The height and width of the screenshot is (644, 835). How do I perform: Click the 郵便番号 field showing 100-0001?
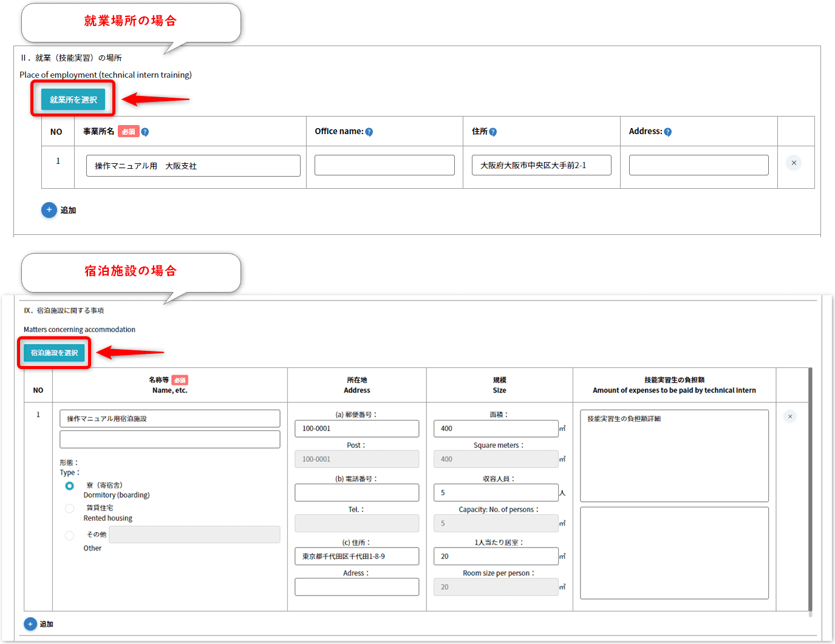coord(356,429)
